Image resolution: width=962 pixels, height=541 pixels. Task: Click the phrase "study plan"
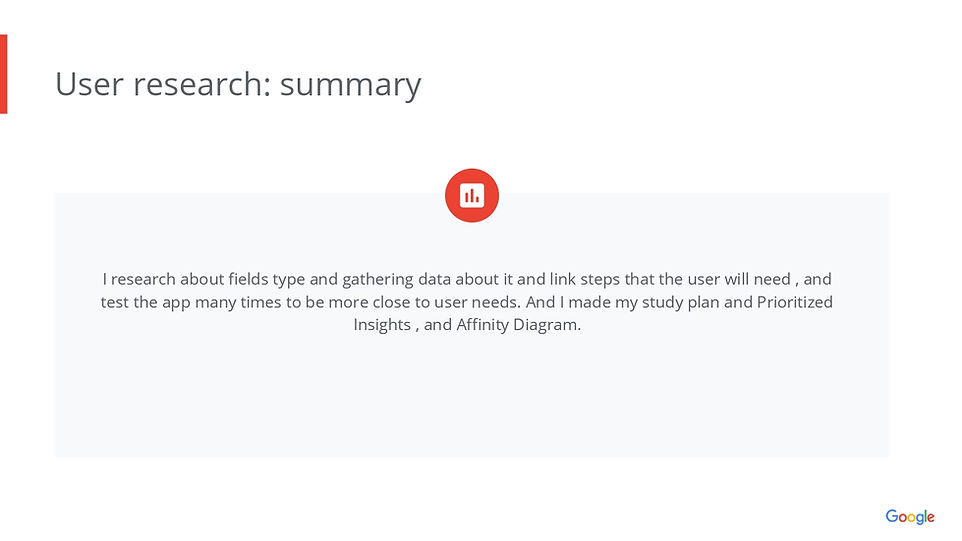(683, 302)
